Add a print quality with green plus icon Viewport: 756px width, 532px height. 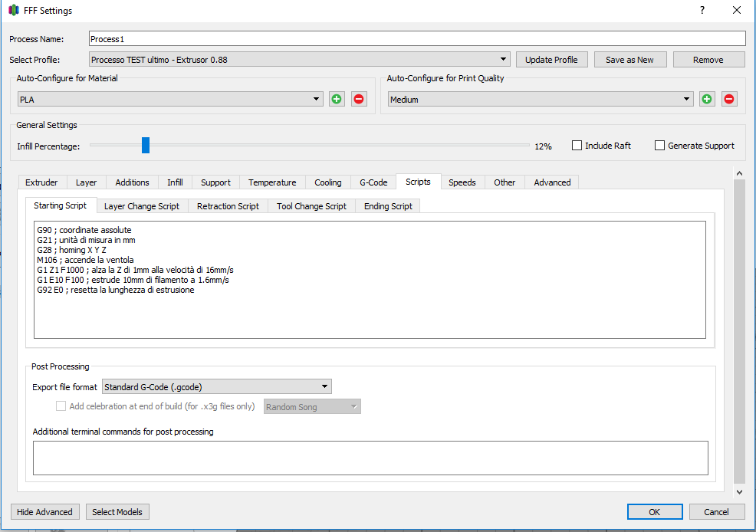point(707,99)
